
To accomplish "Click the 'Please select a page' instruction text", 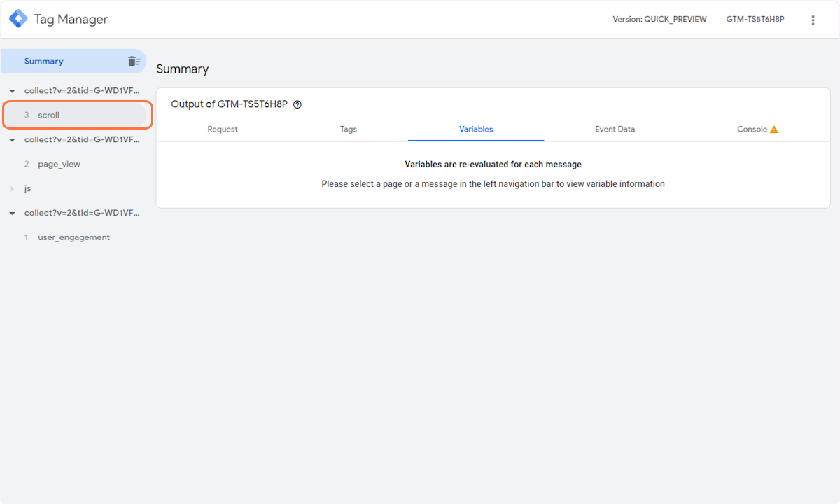I will tap(493, 184).
